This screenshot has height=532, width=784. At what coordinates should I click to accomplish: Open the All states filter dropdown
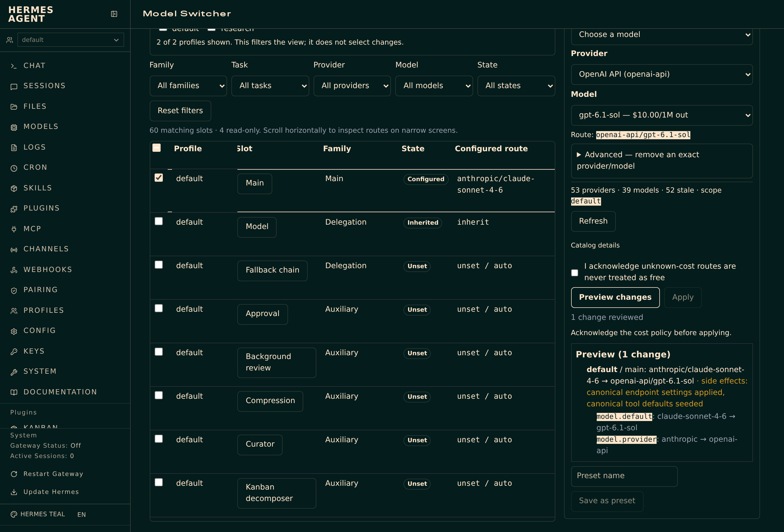516,86
